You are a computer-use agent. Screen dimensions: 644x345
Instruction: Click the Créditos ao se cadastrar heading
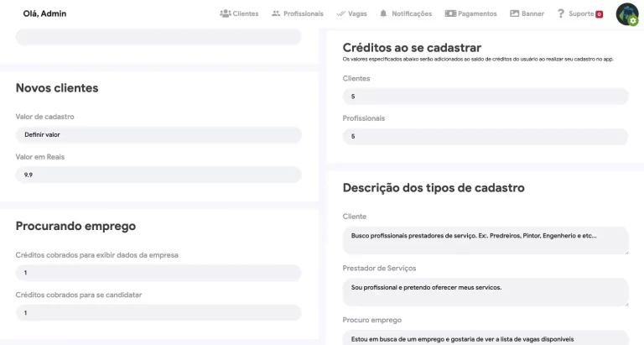(x=412, y=48)
